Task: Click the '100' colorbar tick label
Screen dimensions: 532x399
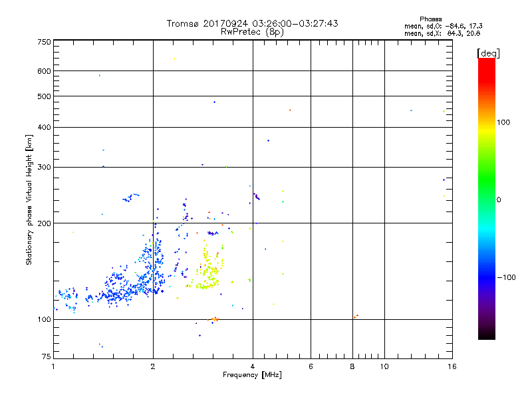Action: (503, 122)
